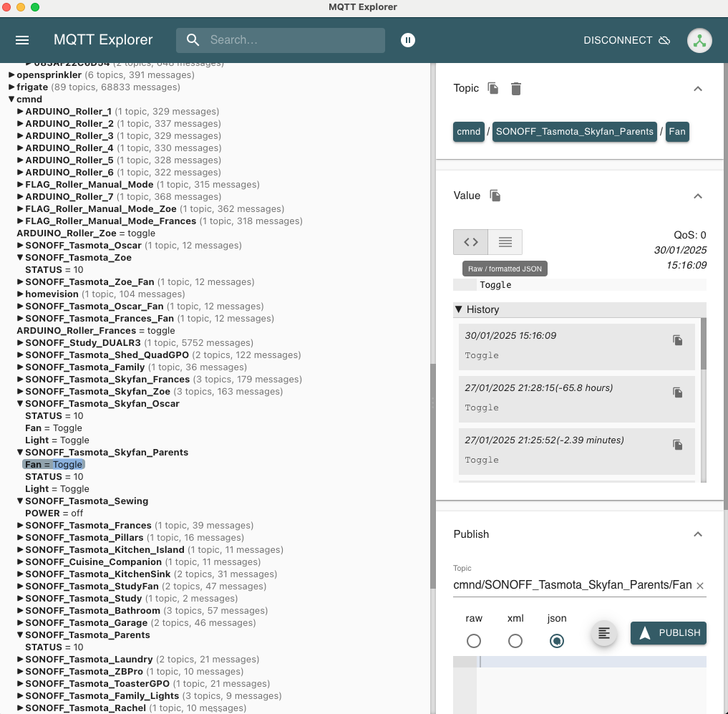This screenshot has width=728, height=714.
Task: Expand SONOFF_Tasmota_Skyfan_Frances node
Action: [20, 379]
